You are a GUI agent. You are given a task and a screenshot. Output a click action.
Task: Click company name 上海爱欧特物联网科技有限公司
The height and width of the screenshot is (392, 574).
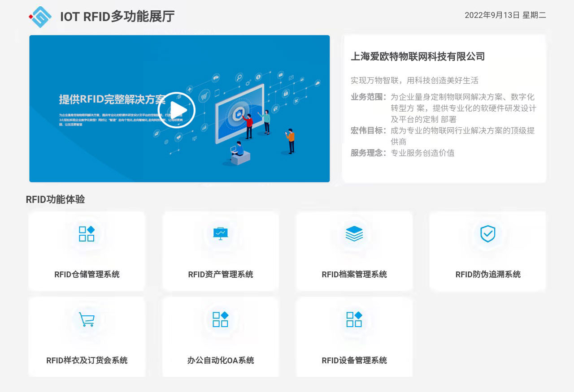418,56
